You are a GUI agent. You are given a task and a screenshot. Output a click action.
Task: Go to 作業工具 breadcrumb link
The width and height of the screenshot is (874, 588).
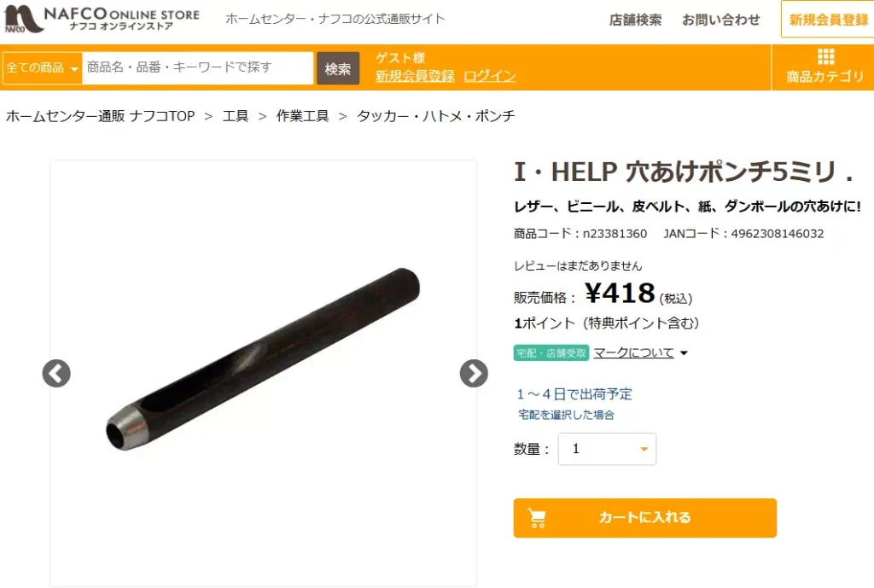coord(303,116)
